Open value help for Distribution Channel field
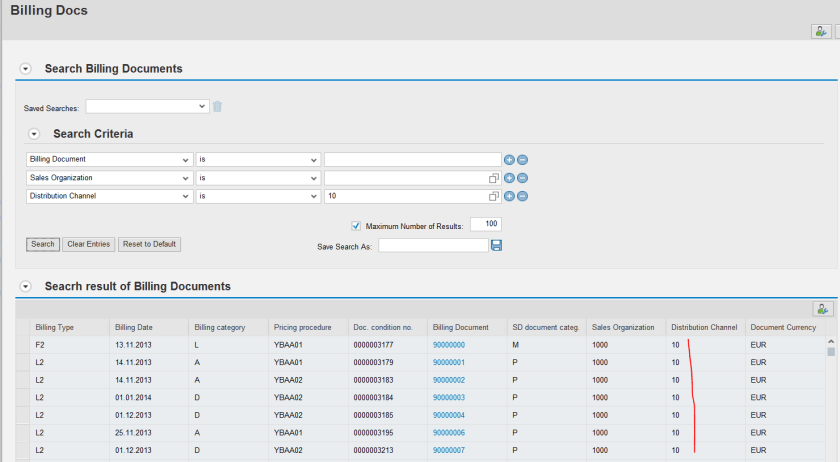Screen dimensions: 840x462 point(493,197)
